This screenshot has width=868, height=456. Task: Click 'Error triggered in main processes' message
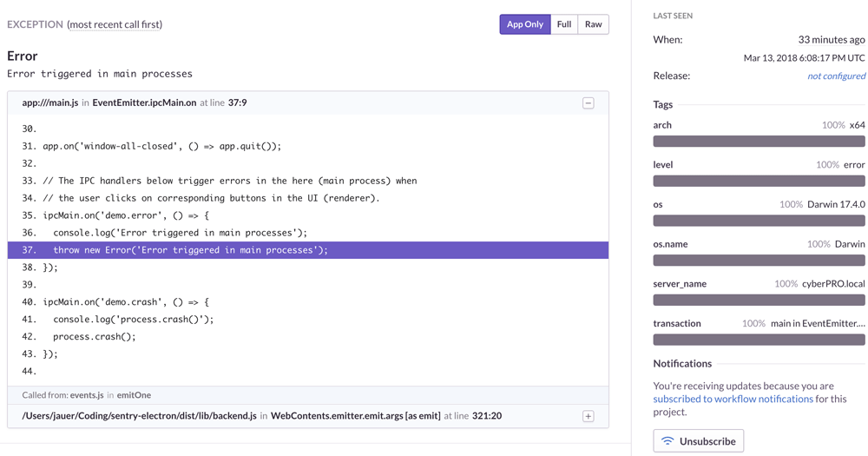100,74
